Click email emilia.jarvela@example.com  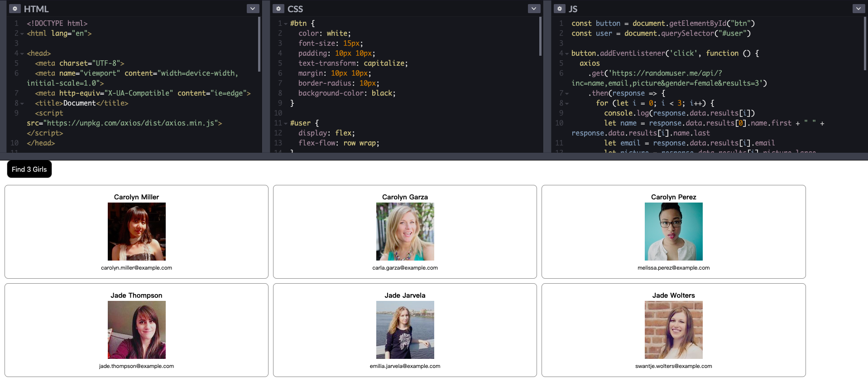point(405,366)
